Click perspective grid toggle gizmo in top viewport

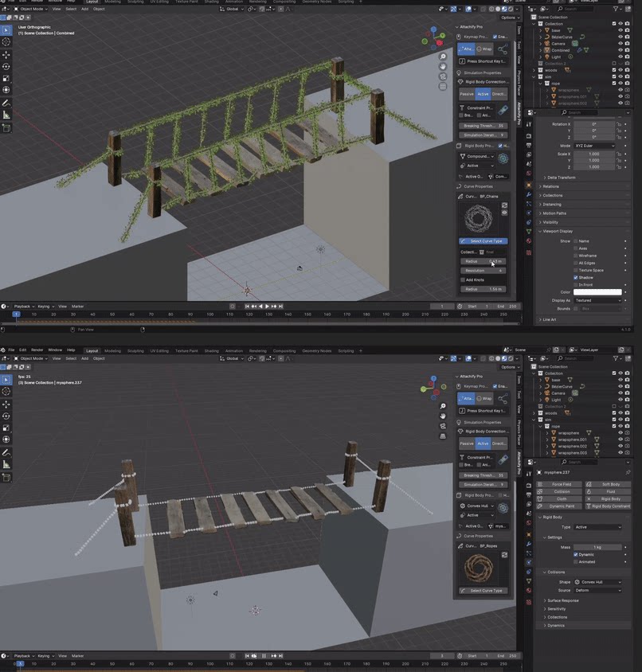[x=443, y=87]
